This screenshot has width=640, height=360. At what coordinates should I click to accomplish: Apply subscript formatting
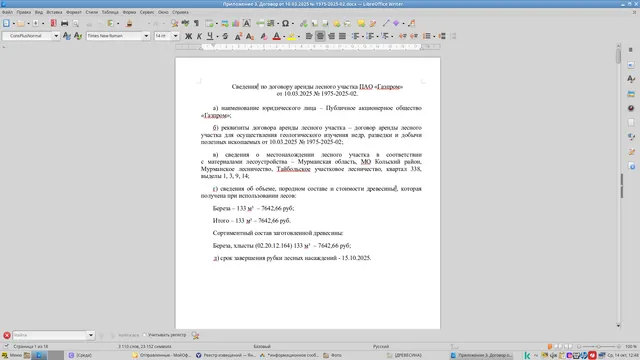point(250,36)
